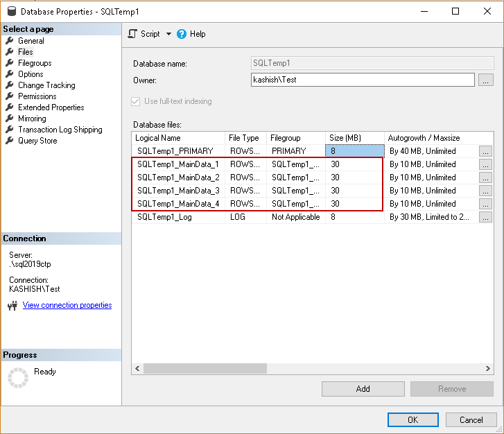Select the SQLTemp1_PRIMARY logical name cell
The height and width of the screenshot is (434, 504).
pyautogui.click(x=178, y=151)
